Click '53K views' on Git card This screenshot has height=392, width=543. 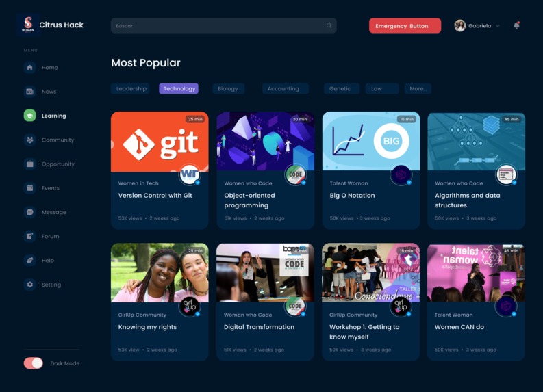pyautogui.click(x=130, y=218)
